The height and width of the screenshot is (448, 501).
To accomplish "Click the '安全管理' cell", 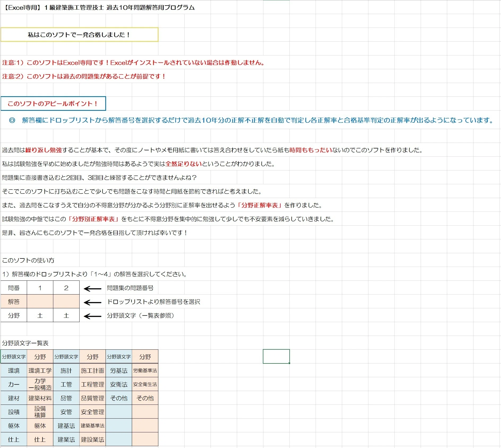I will 93,412.
